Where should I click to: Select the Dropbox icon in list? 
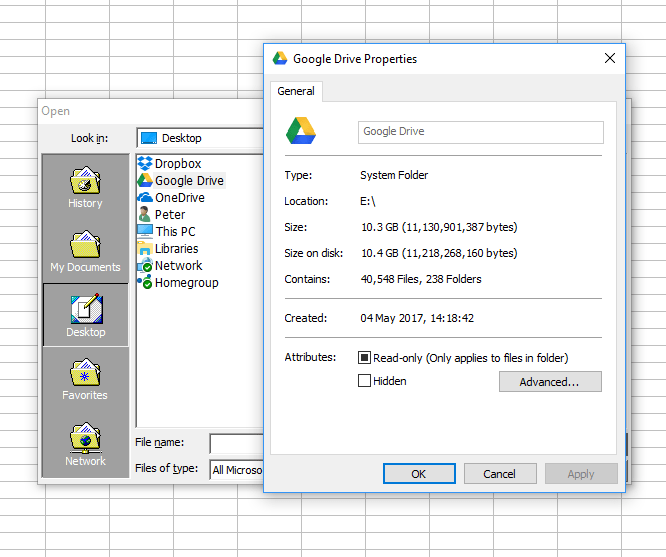(x=145, y=164)
